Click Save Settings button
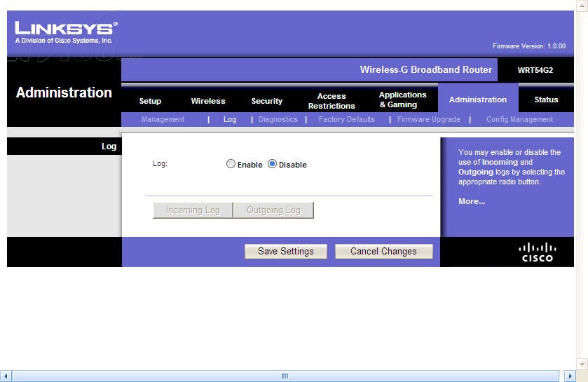The height and width of the screenshot is (382, 588). pos(286,251)
